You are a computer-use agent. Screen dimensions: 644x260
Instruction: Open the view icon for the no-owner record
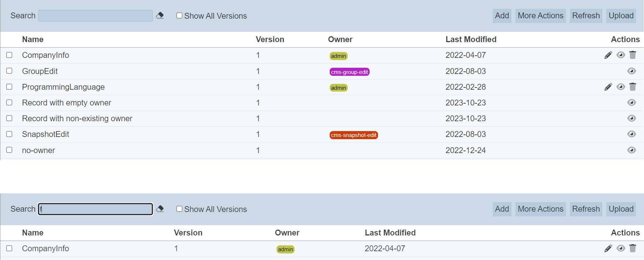pyautogui.click(x=632, y=150)
